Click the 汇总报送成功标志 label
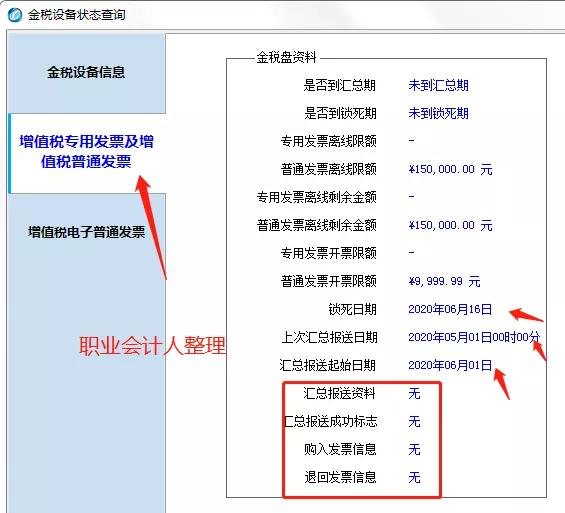The height and width of the screenshot is (513, 565). [331, 421]
